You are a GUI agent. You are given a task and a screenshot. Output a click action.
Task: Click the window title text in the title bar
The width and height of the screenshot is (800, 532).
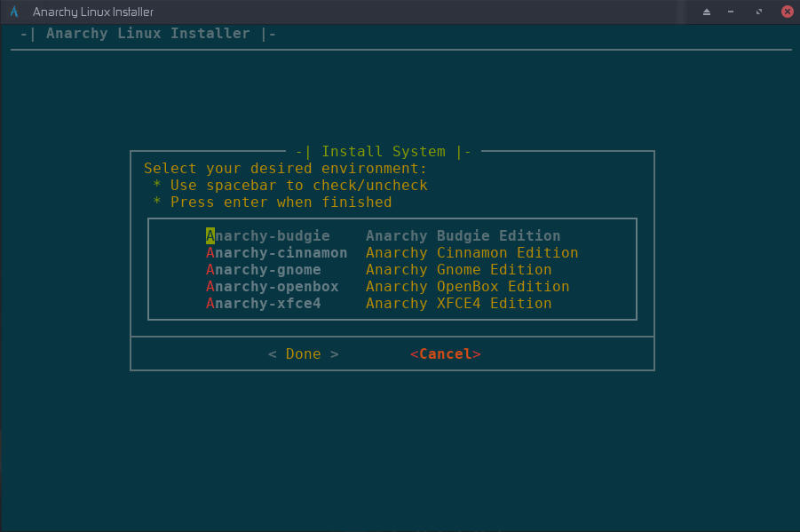tap(93, 12)
